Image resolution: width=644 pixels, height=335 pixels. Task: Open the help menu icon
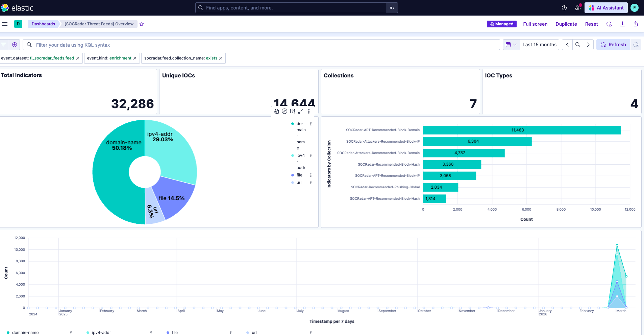[564, 8]
